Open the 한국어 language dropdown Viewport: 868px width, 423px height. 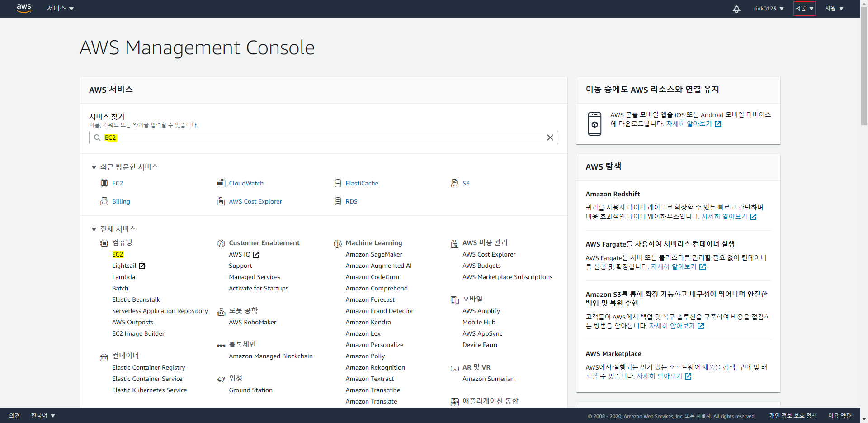click(43, 415)
